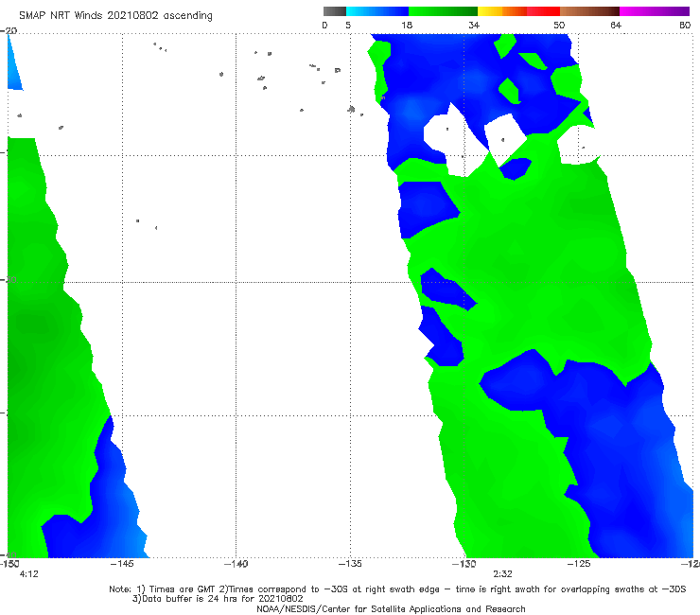Image resolution: width=700 pixels, height=615 pixels.
Task: Click the color bar label '34'
Action: tap(474, 25)
